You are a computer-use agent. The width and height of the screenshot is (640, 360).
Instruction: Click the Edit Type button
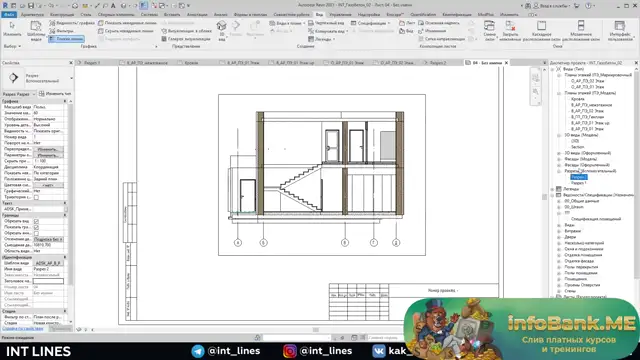[55, 94]
